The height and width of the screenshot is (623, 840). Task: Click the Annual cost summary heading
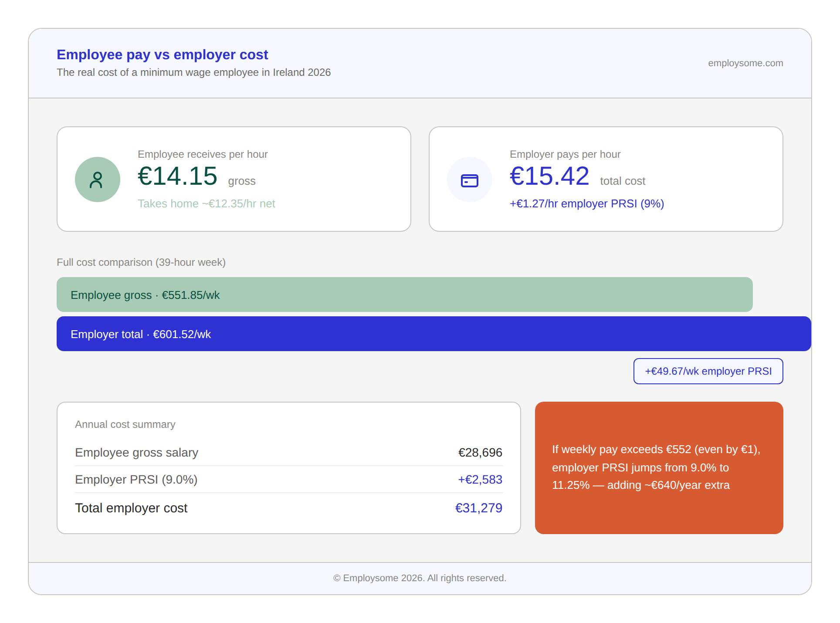(x=125, y=424)
